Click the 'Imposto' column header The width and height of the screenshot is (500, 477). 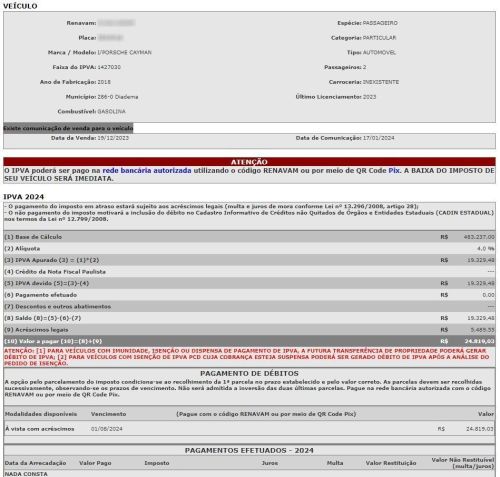[157, 463]
